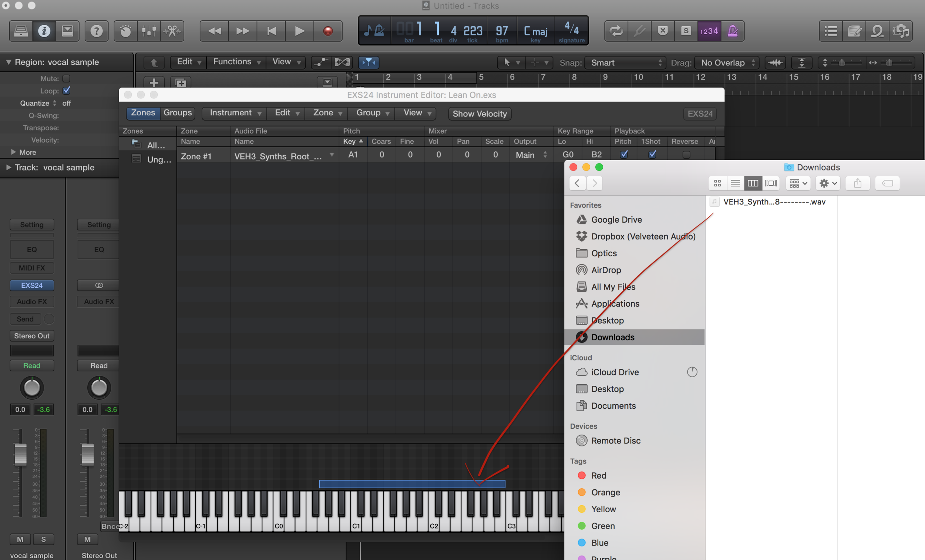
Task: Click the EXS24 button in editor
Action: (700, 114)
